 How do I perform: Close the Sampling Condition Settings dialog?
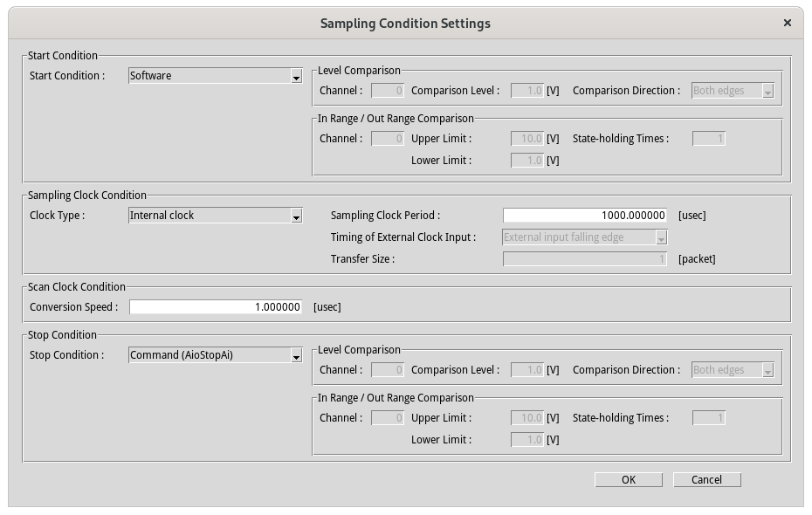point(788,24)
